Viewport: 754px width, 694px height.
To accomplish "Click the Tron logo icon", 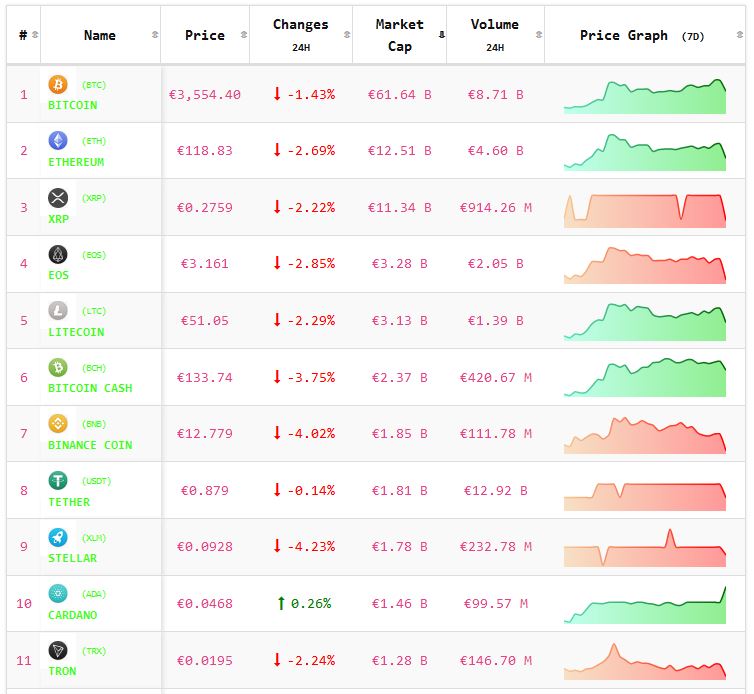I will [58, 650].
